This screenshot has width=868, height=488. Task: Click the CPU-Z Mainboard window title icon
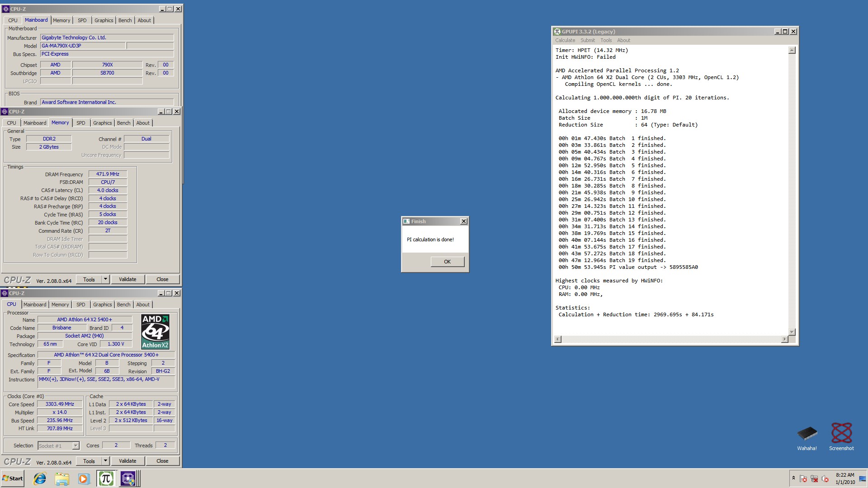(6, 9)
